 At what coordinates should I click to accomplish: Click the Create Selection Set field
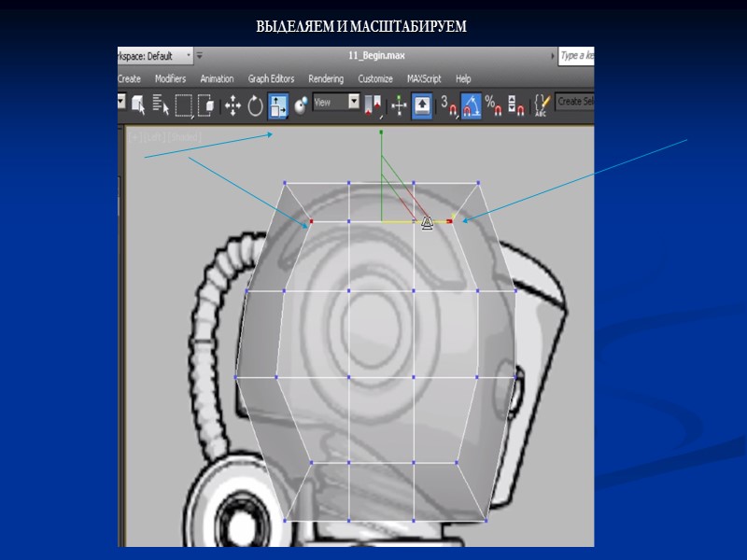point(575,102)
